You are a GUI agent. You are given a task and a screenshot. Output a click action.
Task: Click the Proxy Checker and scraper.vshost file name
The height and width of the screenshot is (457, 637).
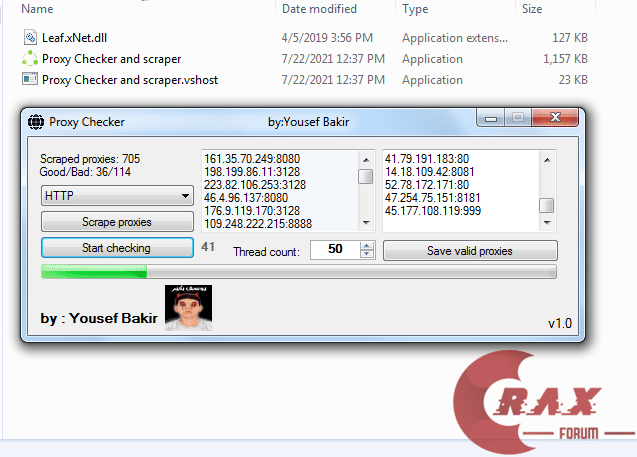[x=130, y=80]
